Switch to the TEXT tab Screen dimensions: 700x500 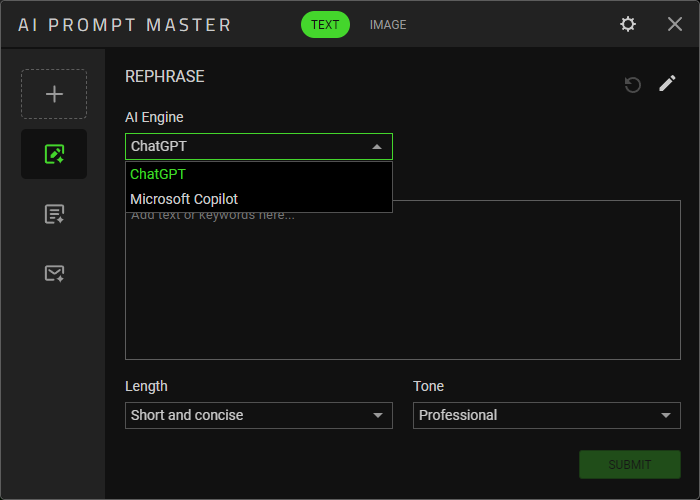pos(325,25)
